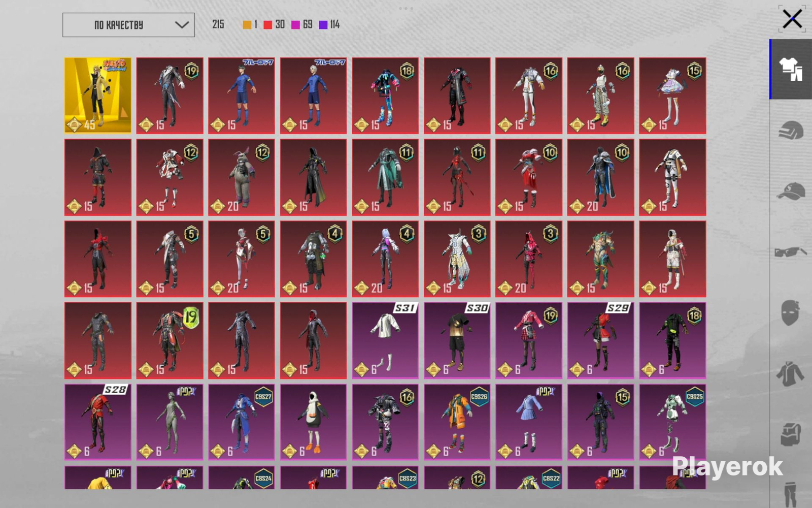This screenshot has width=812, height=508.
Task: Click the total item count 215
Action: tap(218, 24)
